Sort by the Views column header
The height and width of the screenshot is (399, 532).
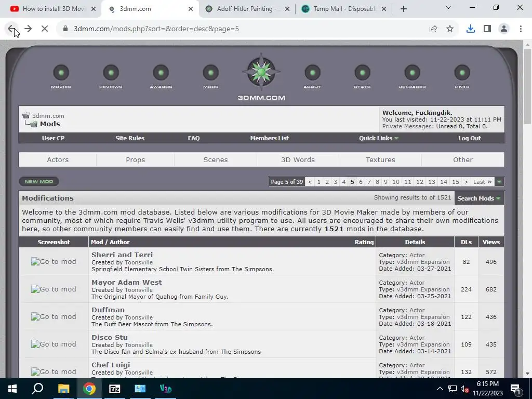coord(491,242)
